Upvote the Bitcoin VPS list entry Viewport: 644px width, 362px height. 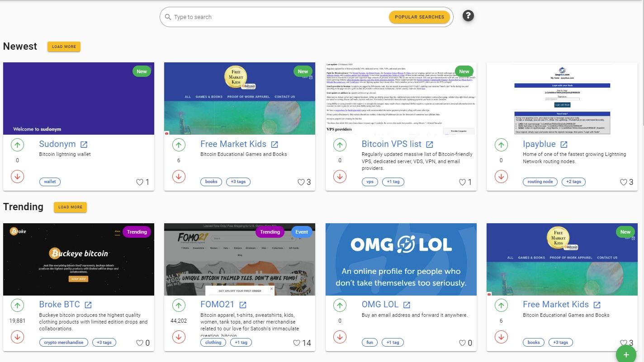click(x=340, y=145)
